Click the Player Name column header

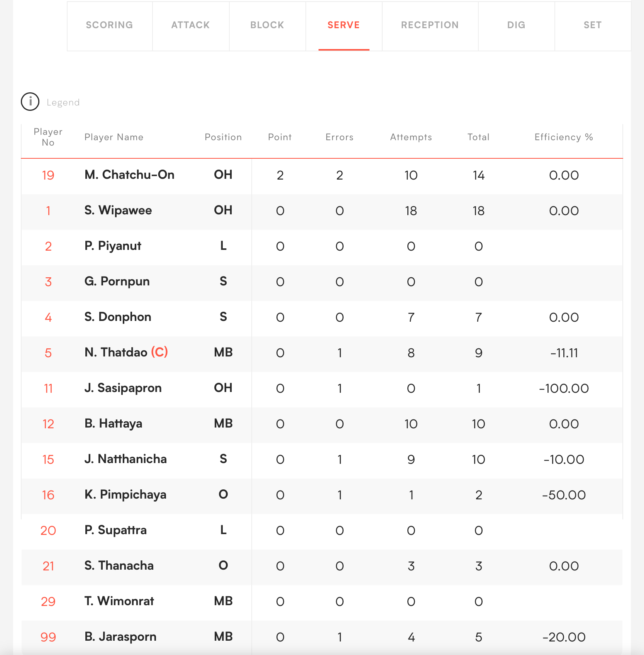[x=114, y=137]
